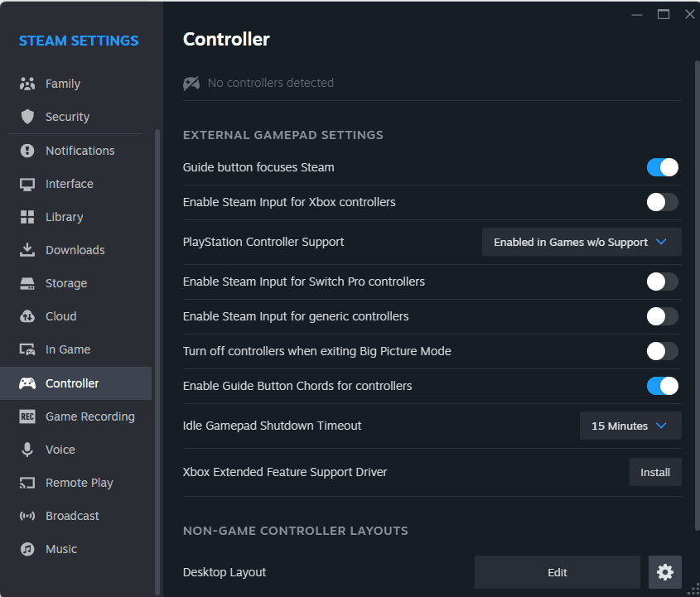
Task: Click the Desktop Layout label
Action: pos(224,572)
